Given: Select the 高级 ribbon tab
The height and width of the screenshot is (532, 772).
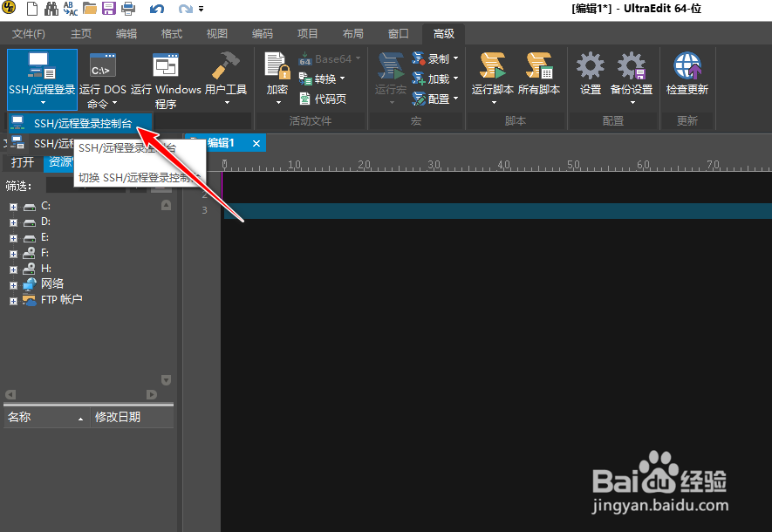Looking at the screenshot, I should (x=444, y=33).
